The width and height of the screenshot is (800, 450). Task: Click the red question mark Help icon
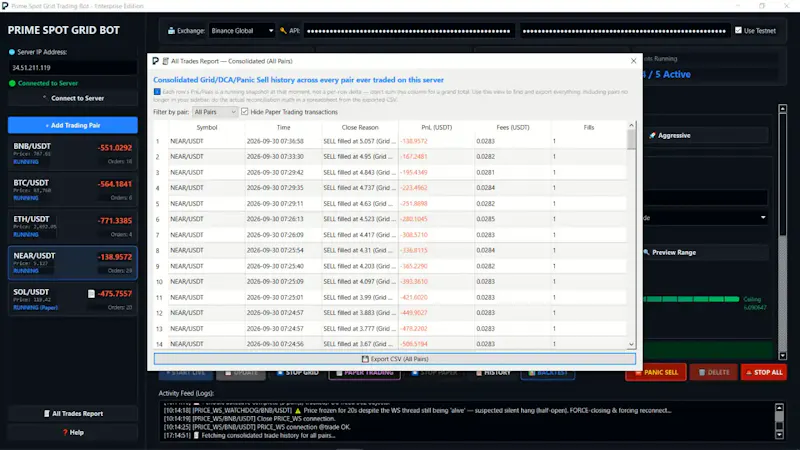pyautogui.click(x=65, y=432)
